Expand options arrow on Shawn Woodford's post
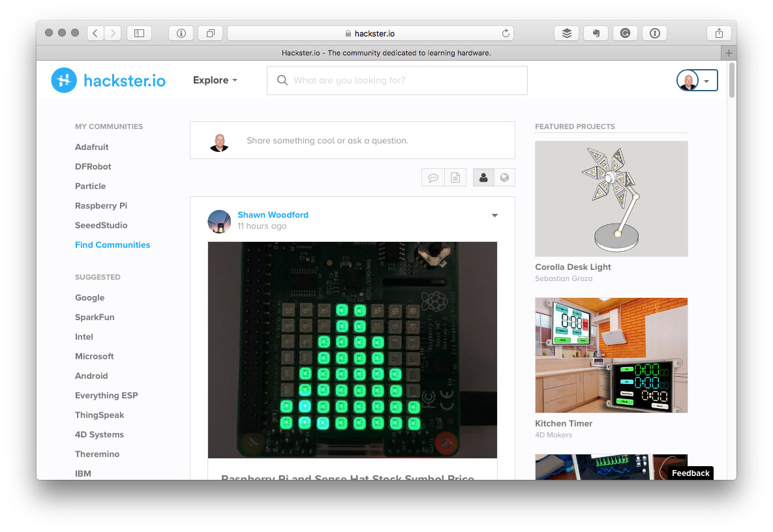 coord(494,215)
